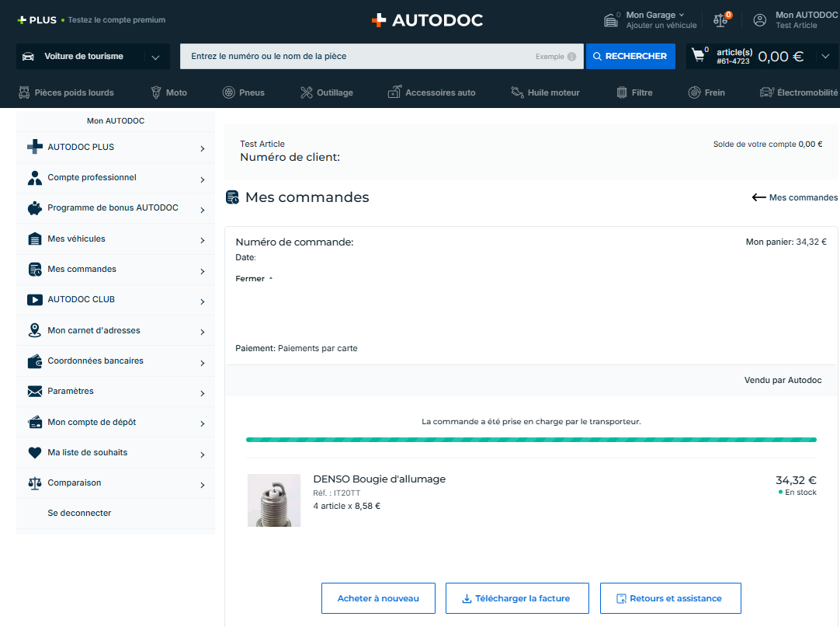Viewport: 840px width, 627px height.
Task: Click the AUTODOC logo
Action: 427,20
